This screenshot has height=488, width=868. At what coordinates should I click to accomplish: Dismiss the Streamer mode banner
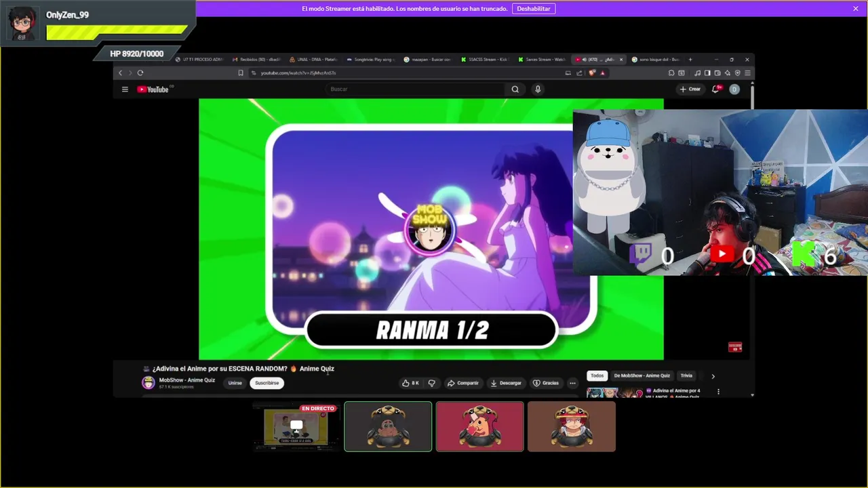point(856,9)
